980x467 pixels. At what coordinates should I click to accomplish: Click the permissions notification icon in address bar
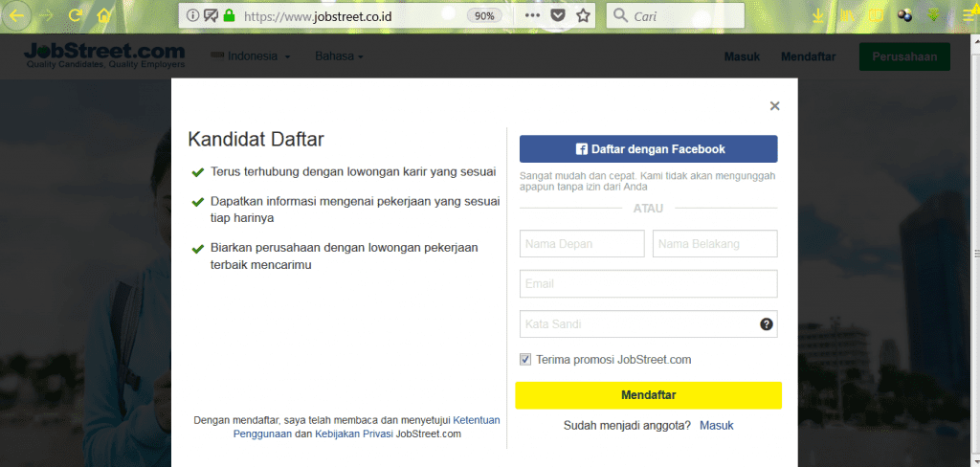[211, 15]
